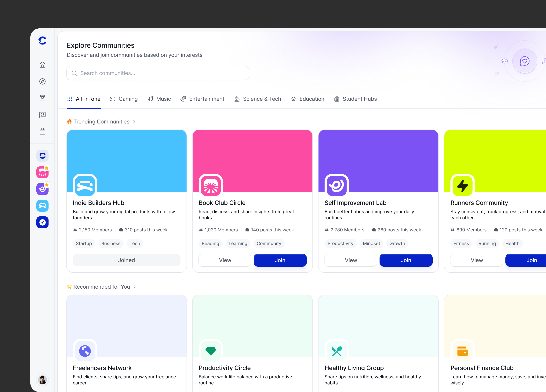
Task: Toggle the Joined button on Indie Builders Hub
Action: 126,260
